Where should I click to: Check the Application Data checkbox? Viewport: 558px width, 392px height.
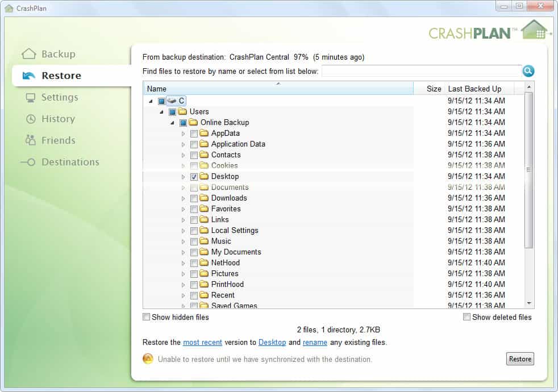point(194,144)
